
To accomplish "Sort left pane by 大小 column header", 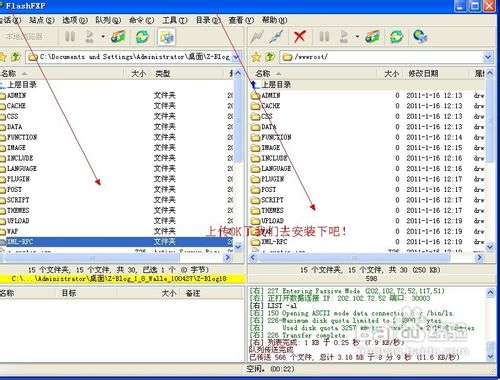I will [137, 73].
